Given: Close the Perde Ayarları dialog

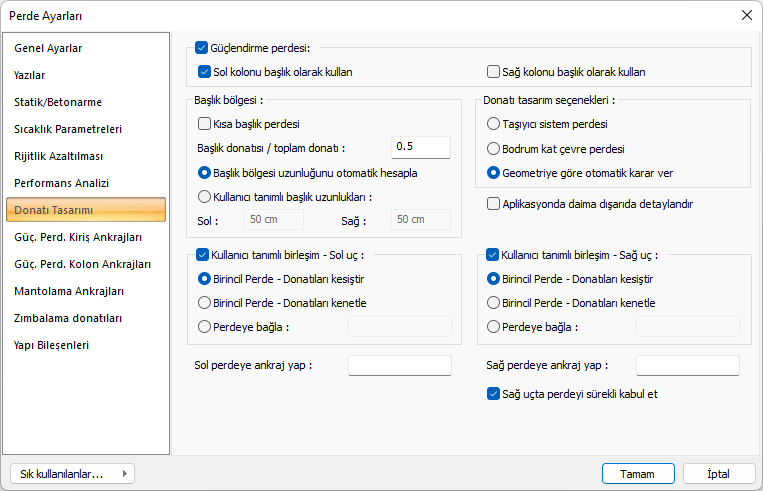Looking at the screenshot, I should [x=745, y=15].
